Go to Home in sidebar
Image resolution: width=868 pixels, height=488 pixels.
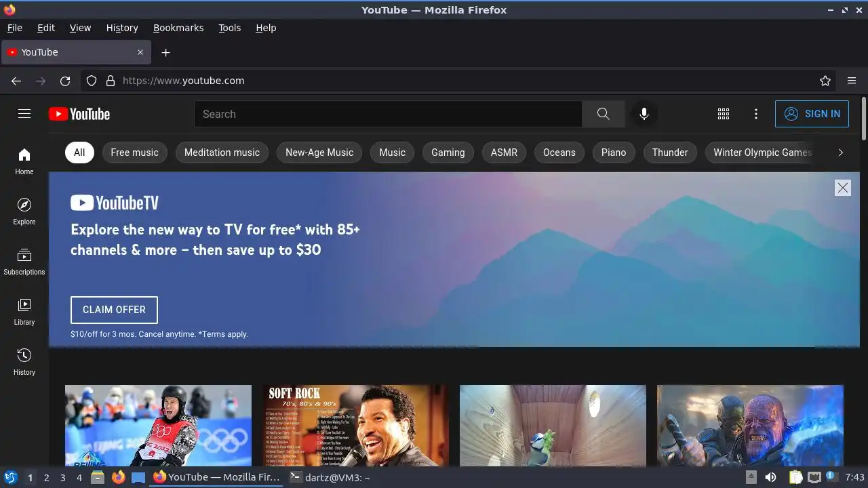coord(24,161)
